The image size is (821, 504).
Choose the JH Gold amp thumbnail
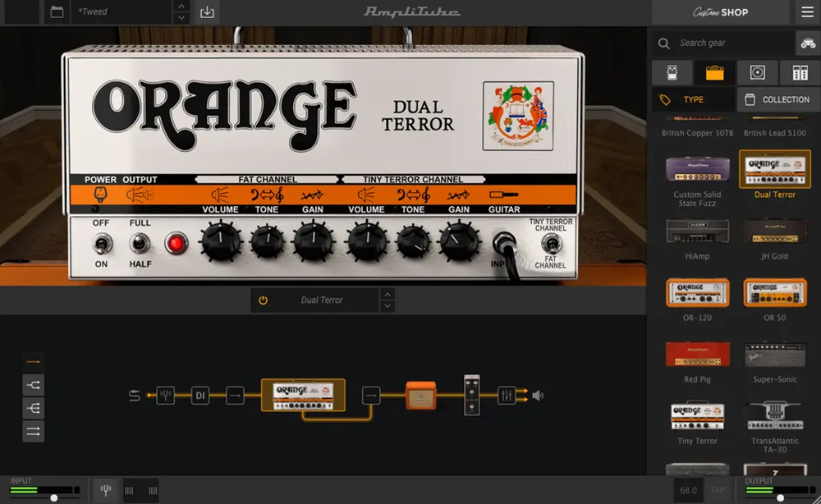point(774,231)
